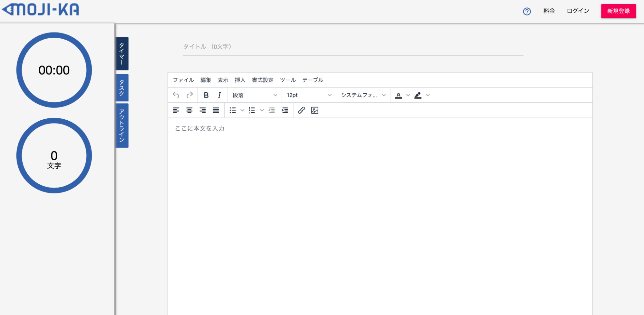Open the システムフォ... font family dropdown
This screenshot has width=644, height=315.
pyautogui.click(x=363, y=95)
